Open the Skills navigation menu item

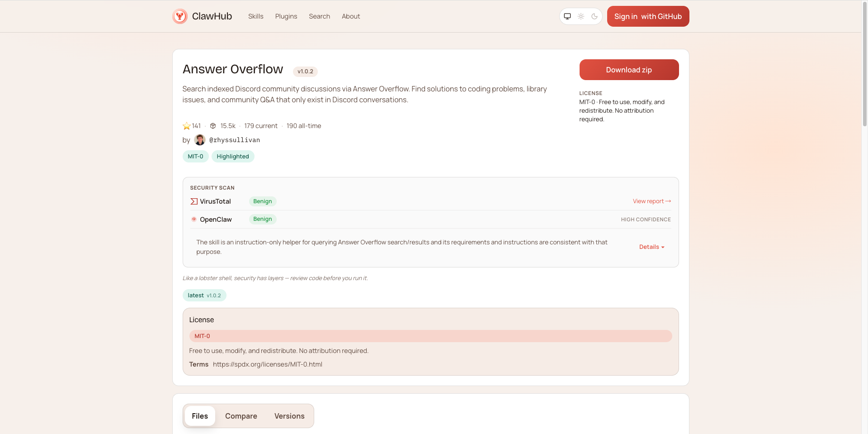(x=255, y=16)
